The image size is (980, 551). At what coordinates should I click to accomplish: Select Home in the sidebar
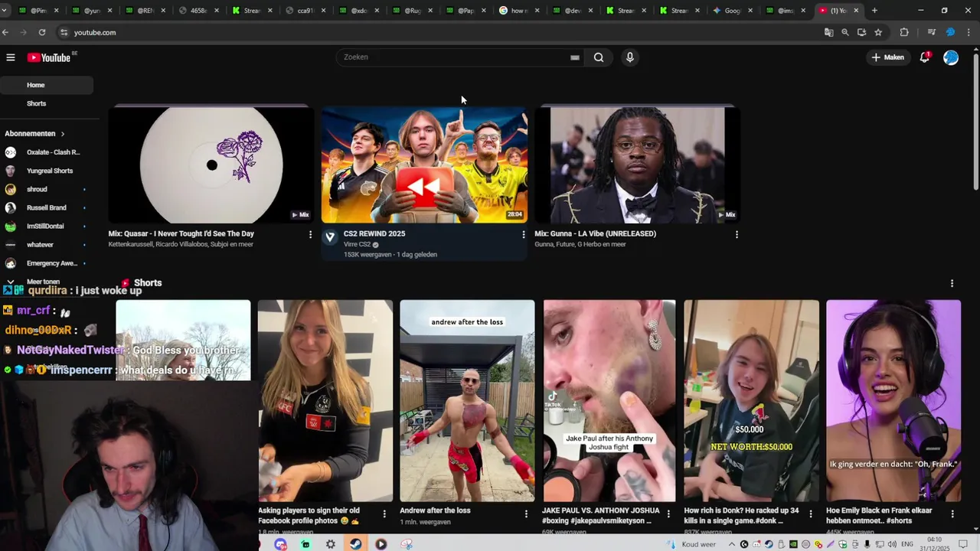pyautogui.click(x=47, y=85)
